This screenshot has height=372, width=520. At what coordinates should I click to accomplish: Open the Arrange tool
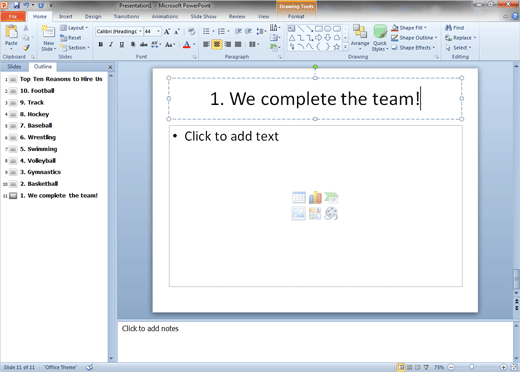(360, 37)
